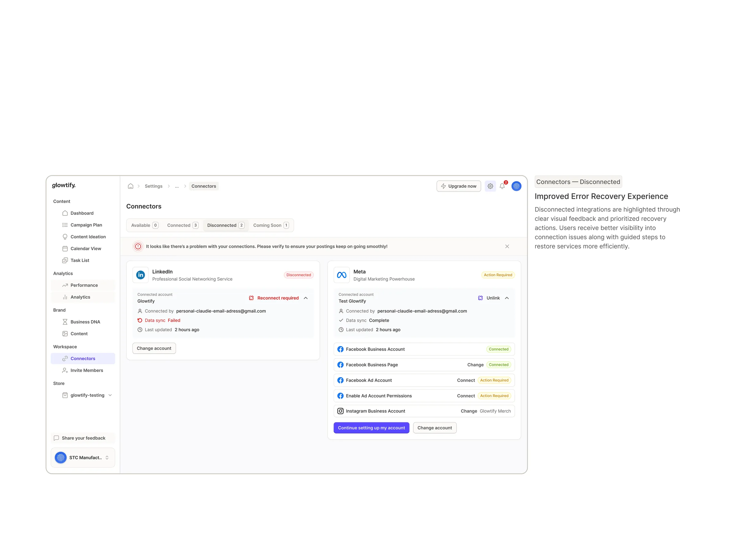
Task: Click Change account on Meta card
Action: point(435,428)
